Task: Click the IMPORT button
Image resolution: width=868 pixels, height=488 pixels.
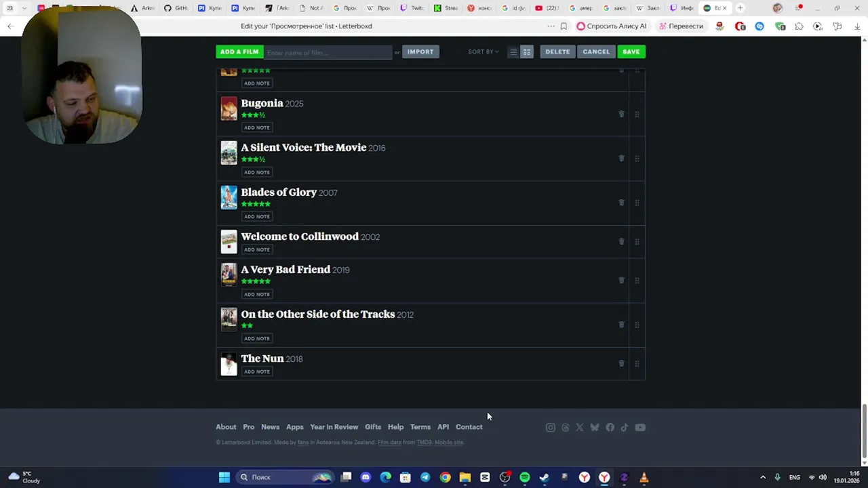Action: tap(420, 52)
